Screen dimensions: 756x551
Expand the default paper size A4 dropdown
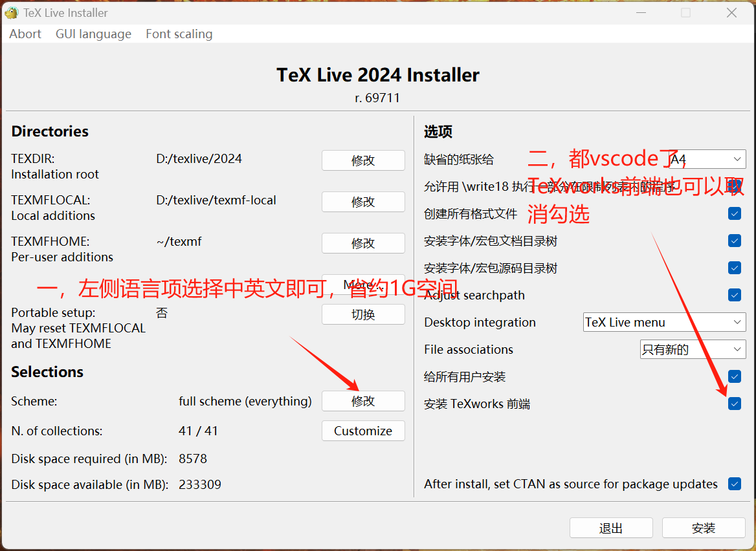(x=707, y=159)
